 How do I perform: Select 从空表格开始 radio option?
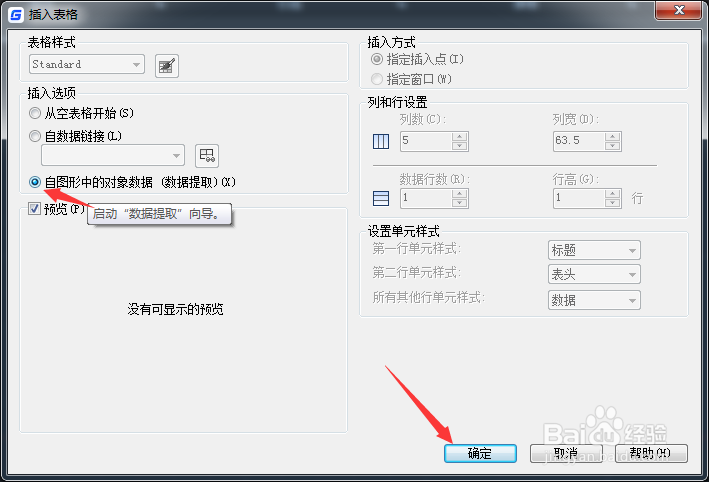pyautogui.click(x=35, y=113)
